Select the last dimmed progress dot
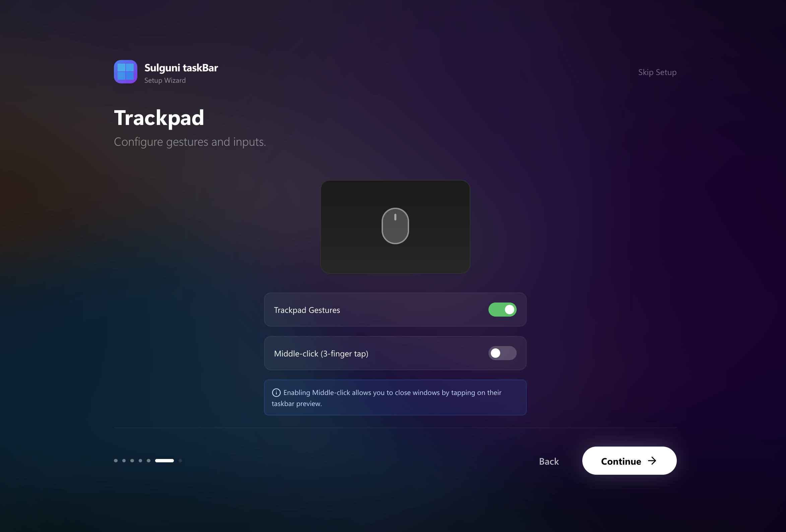Viewport: 786px width, 532px height. point(180,461)
